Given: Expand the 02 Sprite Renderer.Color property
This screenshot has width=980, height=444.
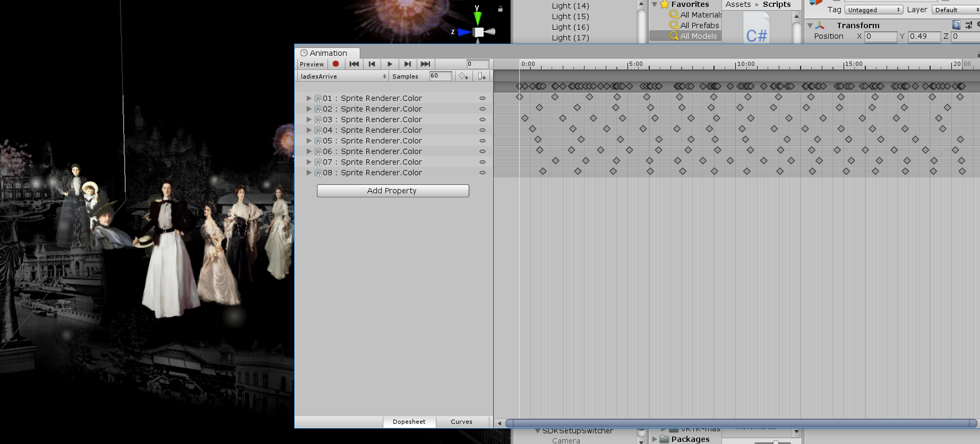Looking at the screenshot, I should (308, 109).
